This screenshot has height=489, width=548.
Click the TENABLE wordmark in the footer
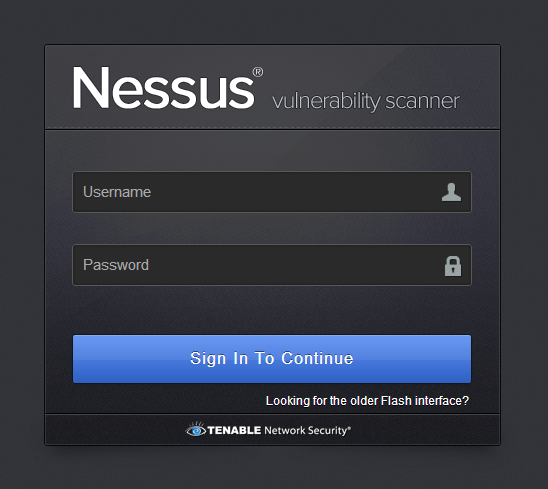tap(234, 430)
